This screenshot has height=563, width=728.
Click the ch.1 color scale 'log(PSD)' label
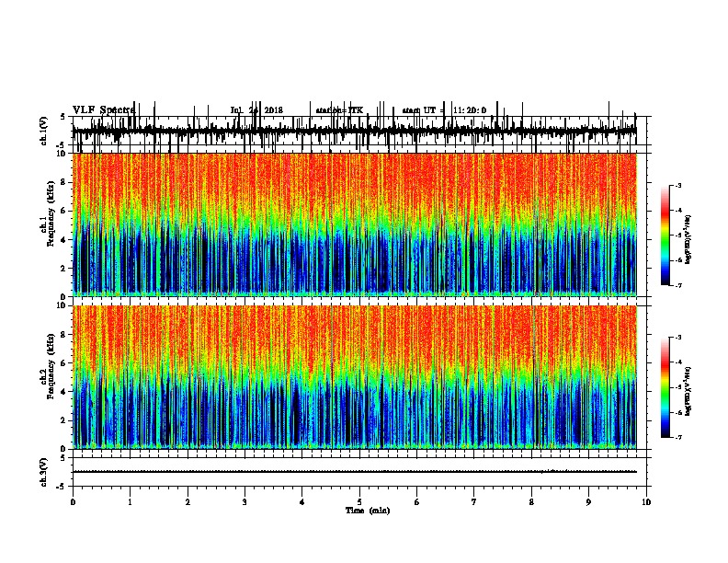point(688,239)
